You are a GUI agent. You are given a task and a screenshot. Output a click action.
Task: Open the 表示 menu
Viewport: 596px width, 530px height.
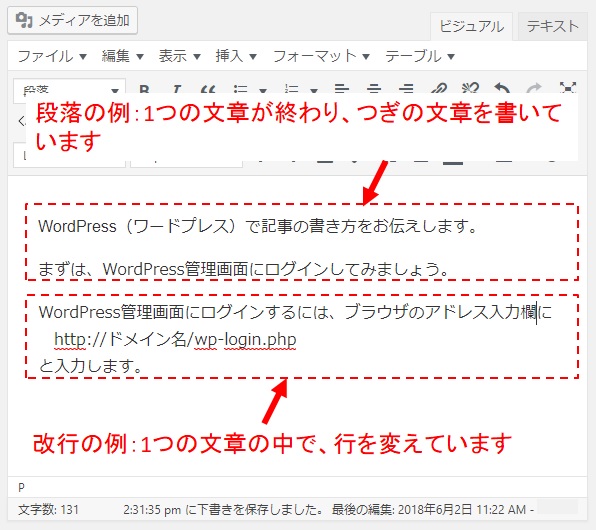(x=179, y=56)
